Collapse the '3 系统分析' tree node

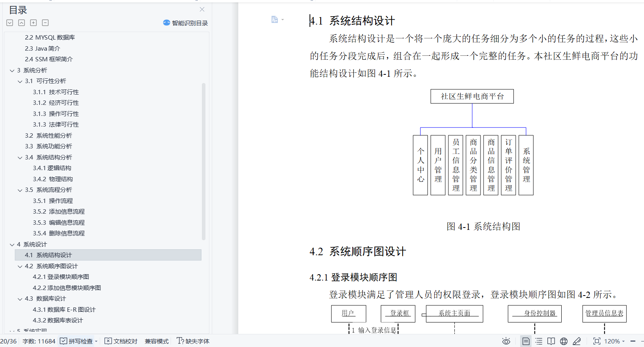[x=12, y=70]
